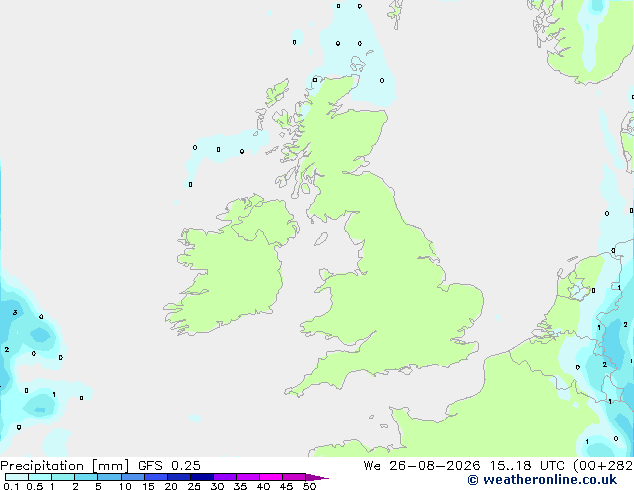Click the '20' legend scale label

(171, 486)
